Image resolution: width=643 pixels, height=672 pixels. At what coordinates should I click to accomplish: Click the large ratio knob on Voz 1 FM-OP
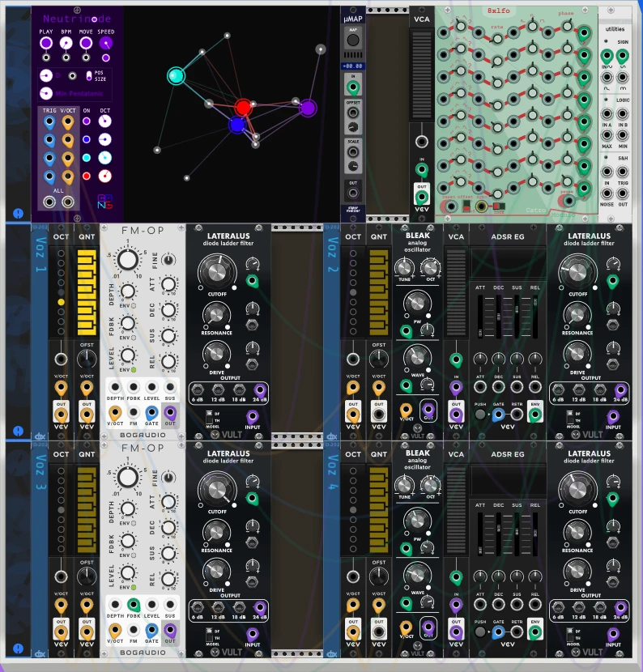pyautogui.click(x=128, y=260)
